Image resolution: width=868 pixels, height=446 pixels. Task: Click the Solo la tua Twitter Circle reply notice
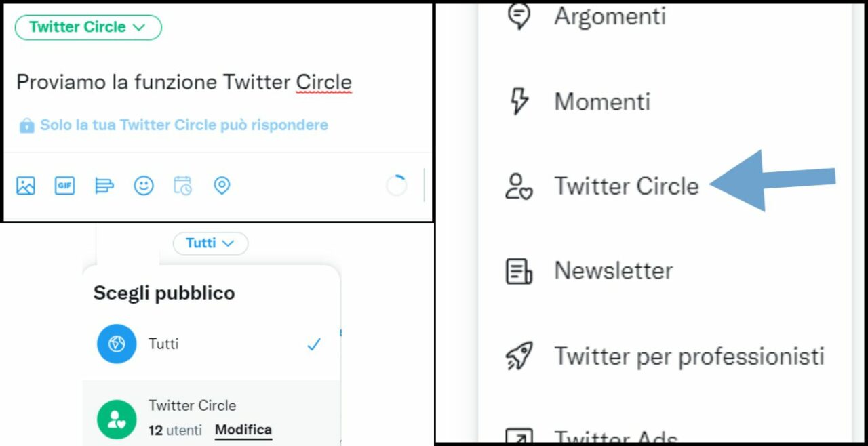point(183,125)
